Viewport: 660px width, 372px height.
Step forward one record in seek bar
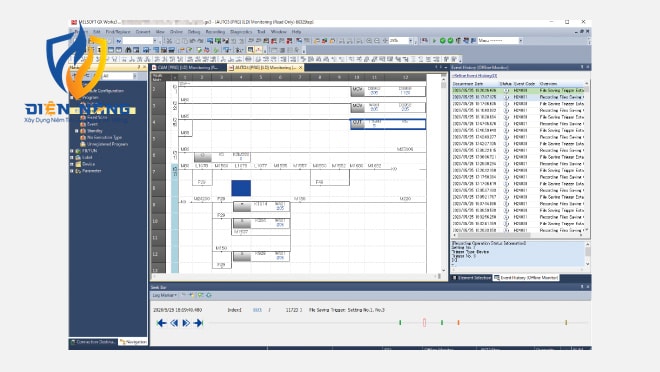186,323
